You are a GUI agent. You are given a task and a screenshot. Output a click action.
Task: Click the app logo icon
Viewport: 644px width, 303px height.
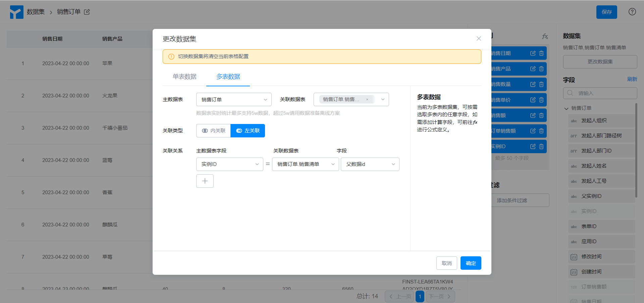click(16, 12)
